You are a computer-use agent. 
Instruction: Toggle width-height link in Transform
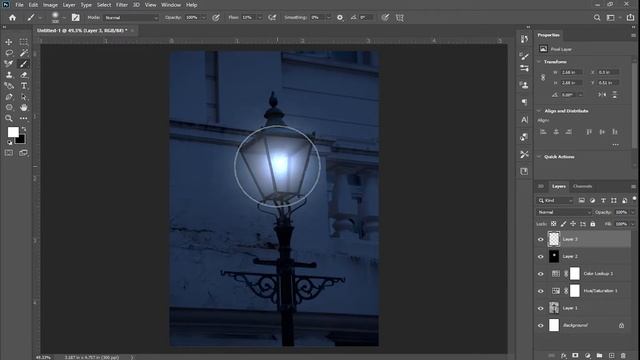(543, 77)
